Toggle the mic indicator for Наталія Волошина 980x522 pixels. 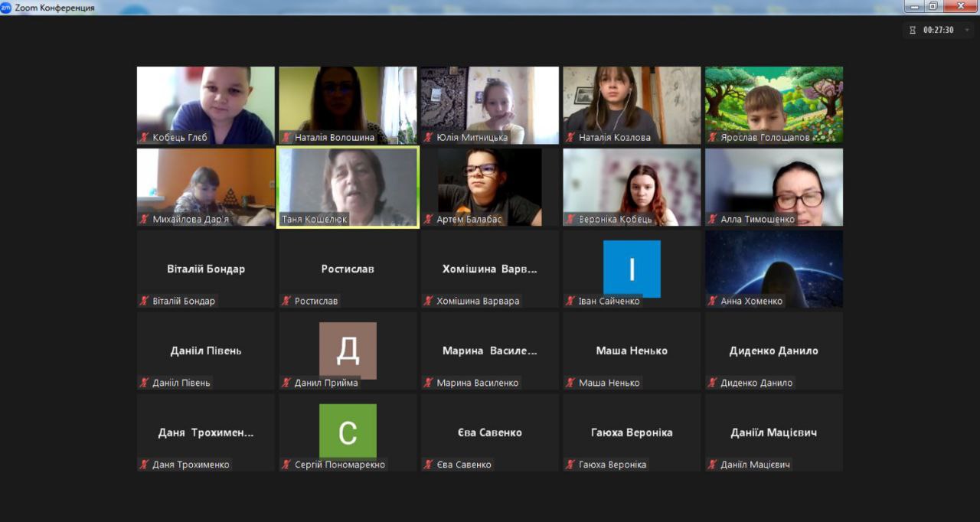pos(286,138)
